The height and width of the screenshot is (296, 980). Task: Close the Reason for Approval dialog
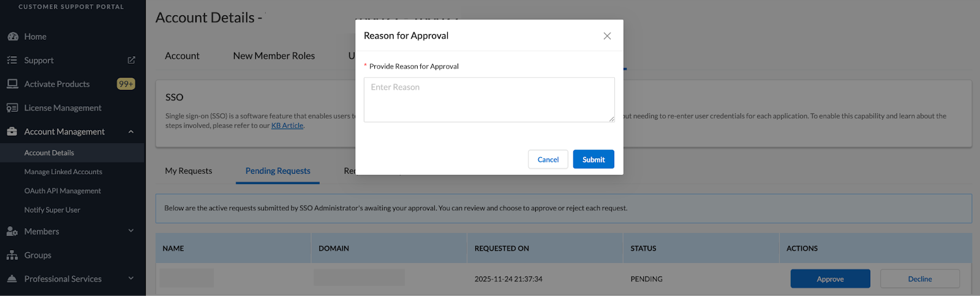tap(607, 36)
